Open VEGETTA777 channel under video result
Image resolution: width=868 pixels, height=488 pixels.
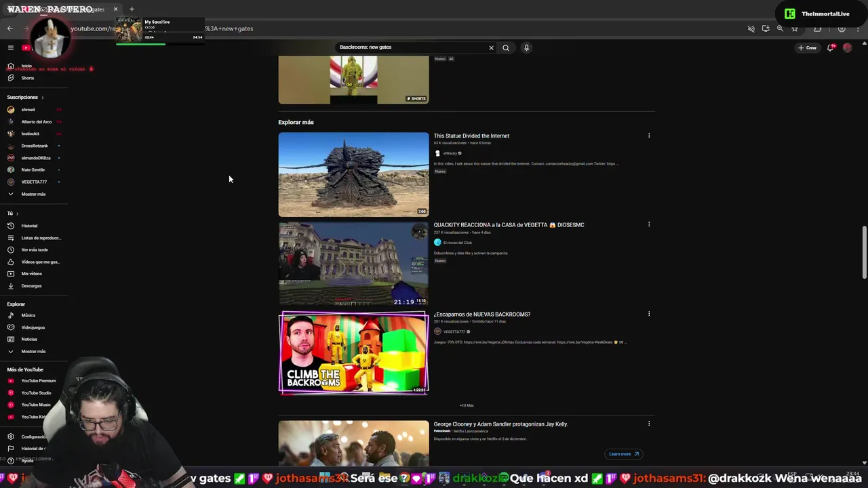click(454, 332)
